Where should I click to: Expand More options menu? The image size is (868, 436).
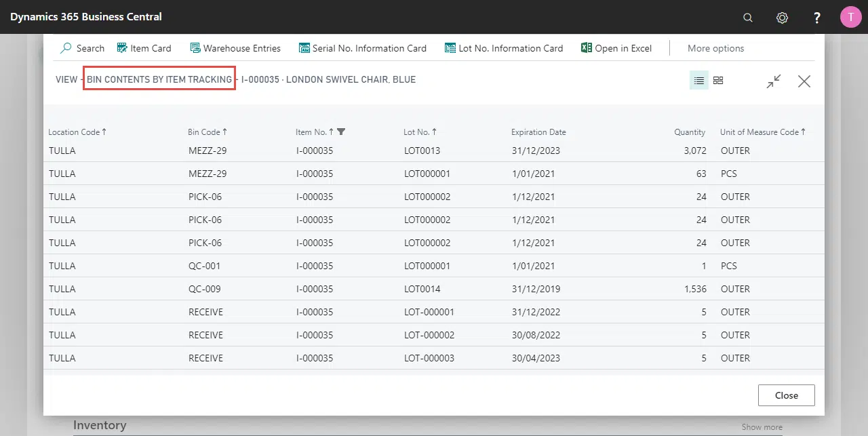pyautogui.click(x=715, y=48)
